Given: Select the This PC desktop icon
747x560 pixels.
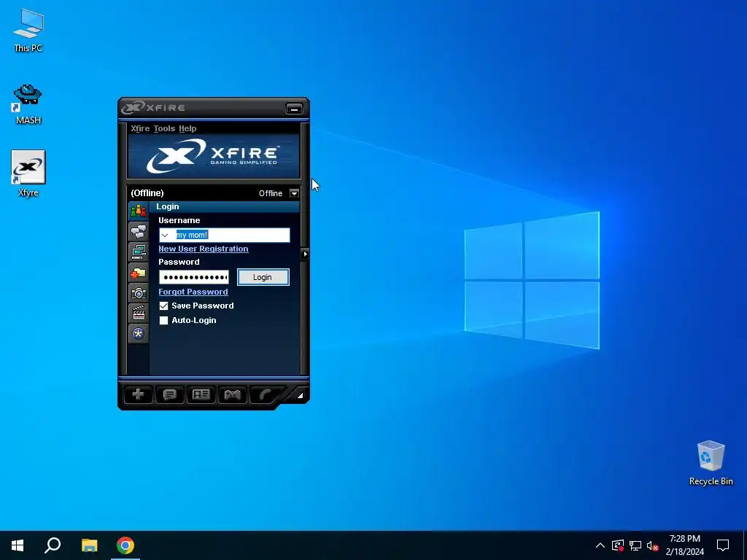Looking at the screenshot, I should point(28,30).
